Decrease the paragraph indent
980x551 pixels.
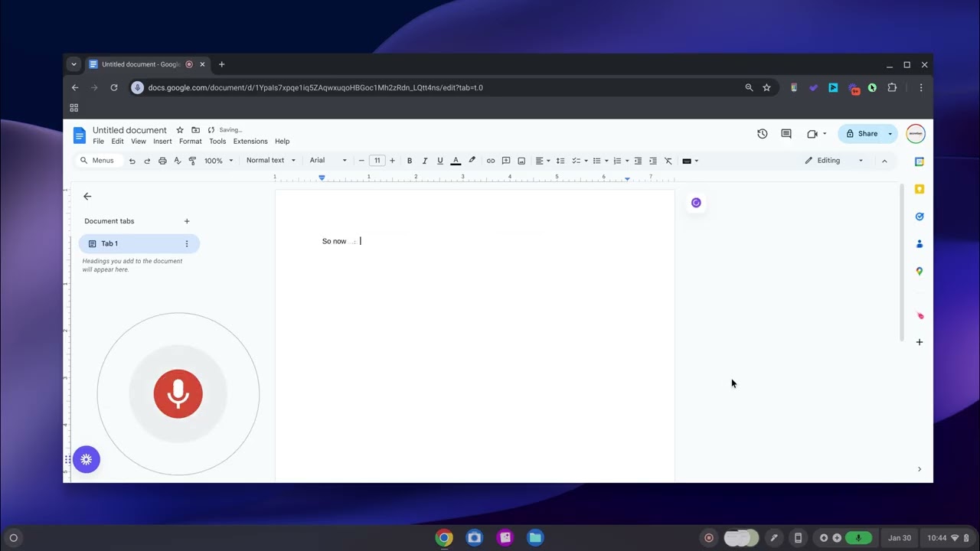pyautogui.click(x=638, y=161)
